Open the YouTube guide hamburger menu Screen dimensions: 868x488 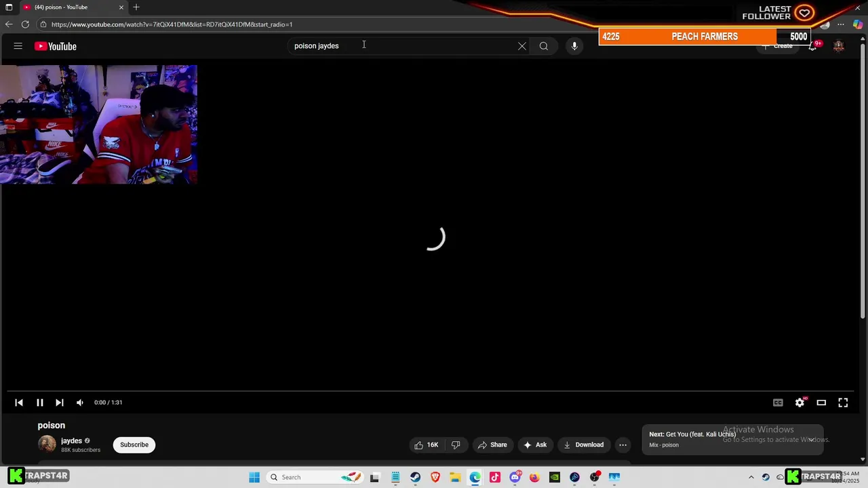(x=18, y=46)
